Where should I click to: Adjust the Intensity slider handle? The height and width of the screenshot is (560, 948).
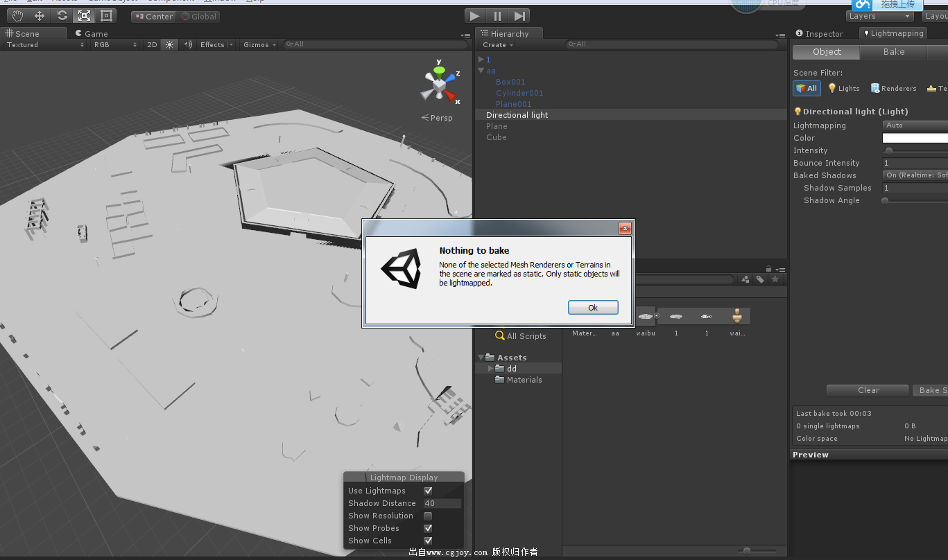point(889,150)
